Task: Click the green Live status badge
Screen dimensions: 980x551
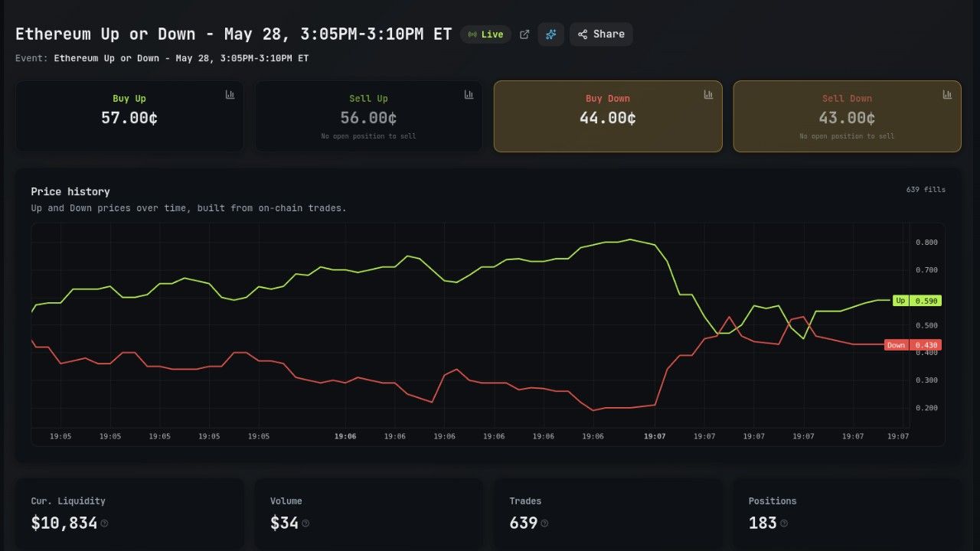Action: 485,34
